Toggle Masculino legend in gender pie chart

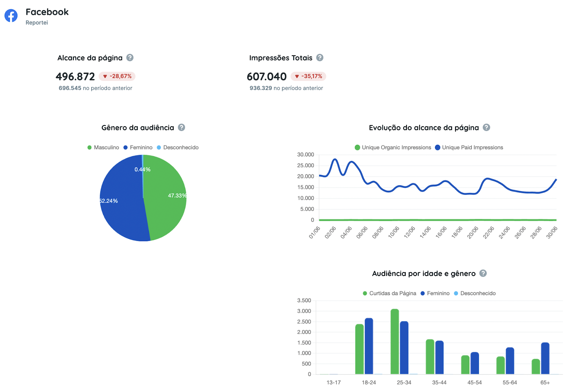pos(103,147)
